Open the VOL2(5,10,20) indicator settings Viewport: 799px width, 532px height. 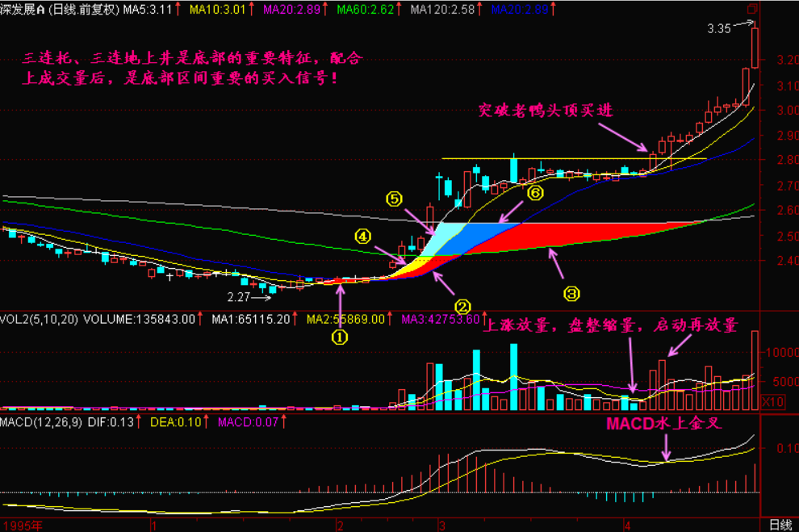click(x=39, y=319)
